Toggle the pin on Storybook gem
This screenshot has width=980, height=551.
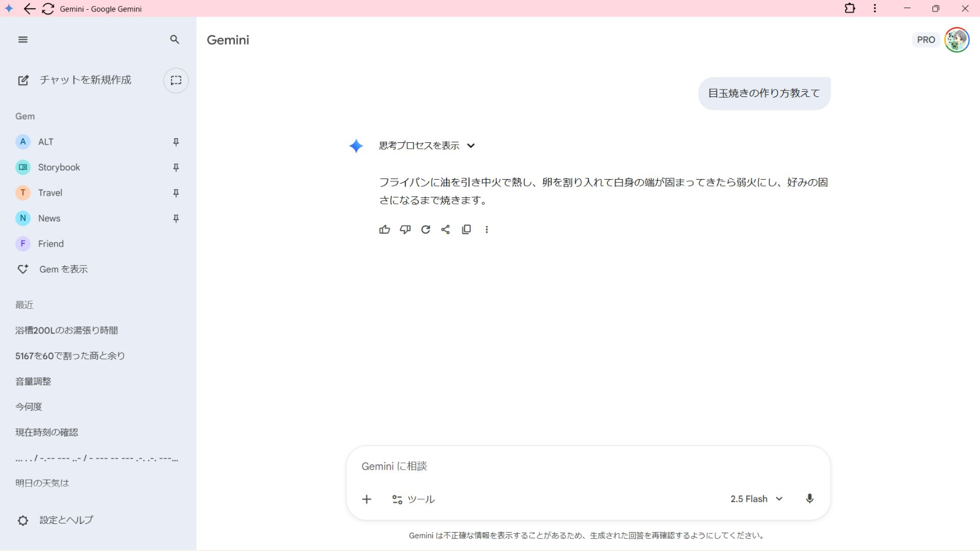(x=176, y=168)
